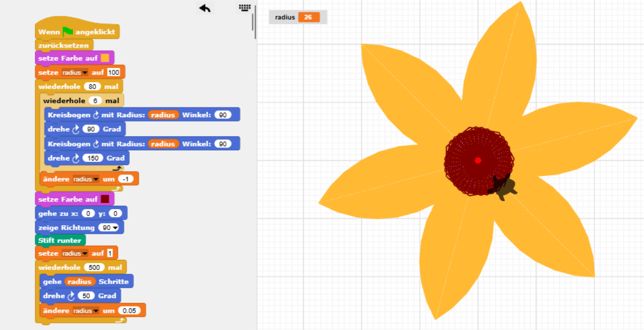Click the 80 repeat count field
This screenshot has height=330, width=644.
click(x=93, y=86)
